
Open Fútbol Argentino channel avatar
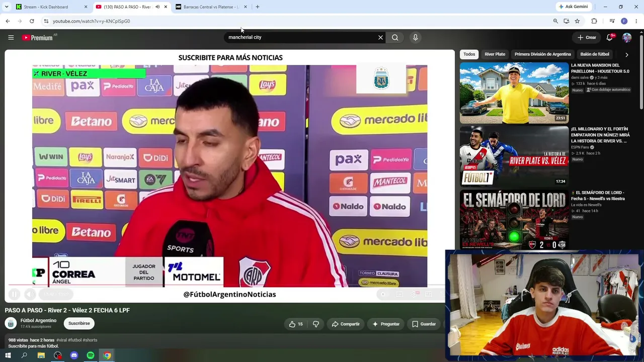[x=11, y=323]
